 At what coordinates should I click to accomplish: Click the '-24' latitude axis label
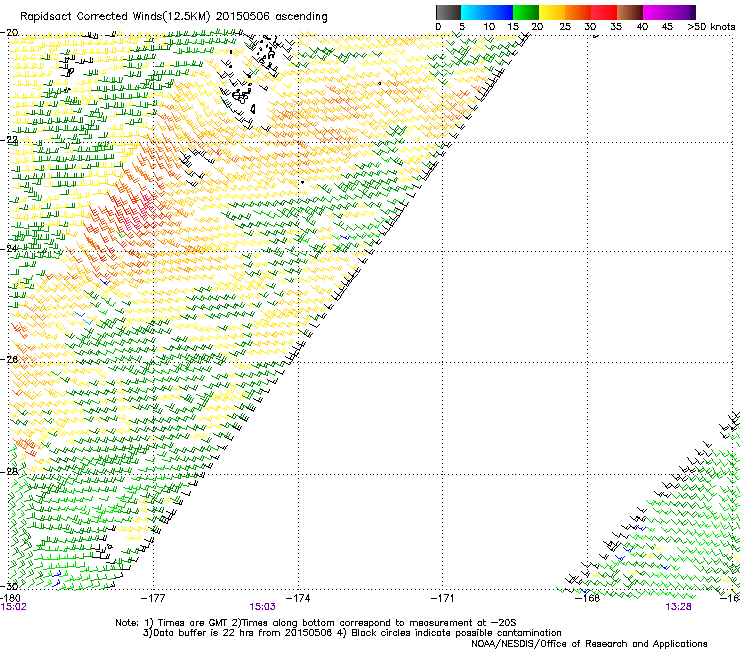click(x=9, y=249)
